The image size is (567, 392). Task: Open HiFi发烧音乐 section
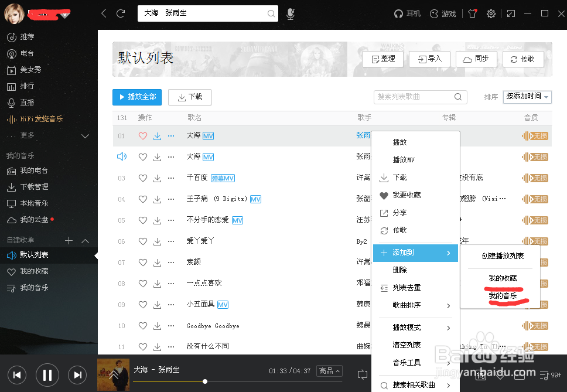[35, 119]
